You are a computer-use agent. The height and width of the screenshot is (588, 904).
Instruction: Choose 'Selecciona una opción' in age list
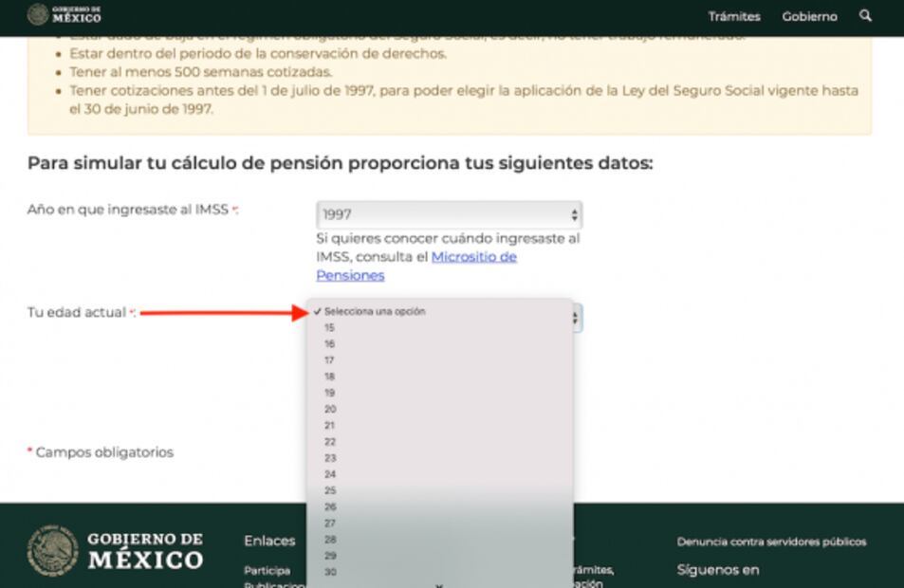pos(375,311)
